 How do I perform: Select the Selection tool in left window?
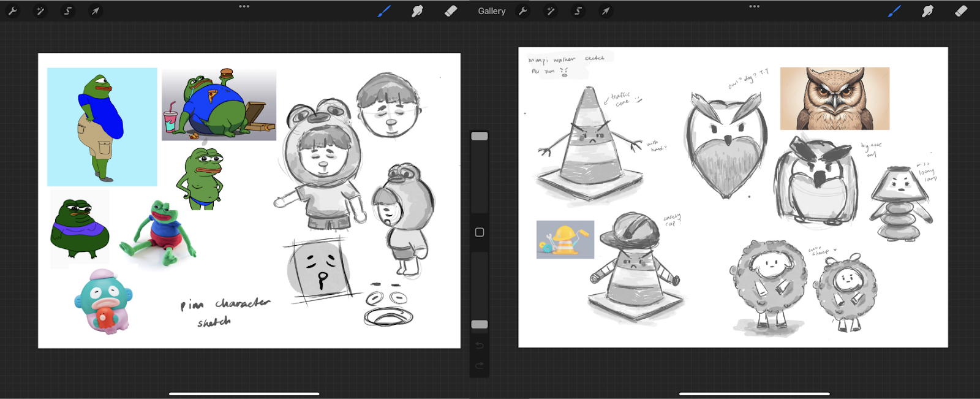pyautogui.click(x=68, y=11)
